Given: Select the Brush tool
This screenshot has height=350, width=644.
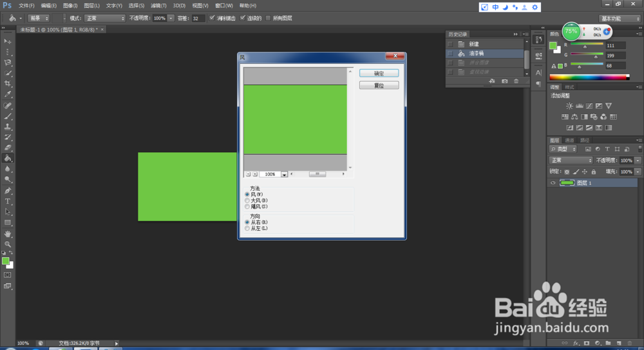Looking at the screenshot, I should [7, 116].
